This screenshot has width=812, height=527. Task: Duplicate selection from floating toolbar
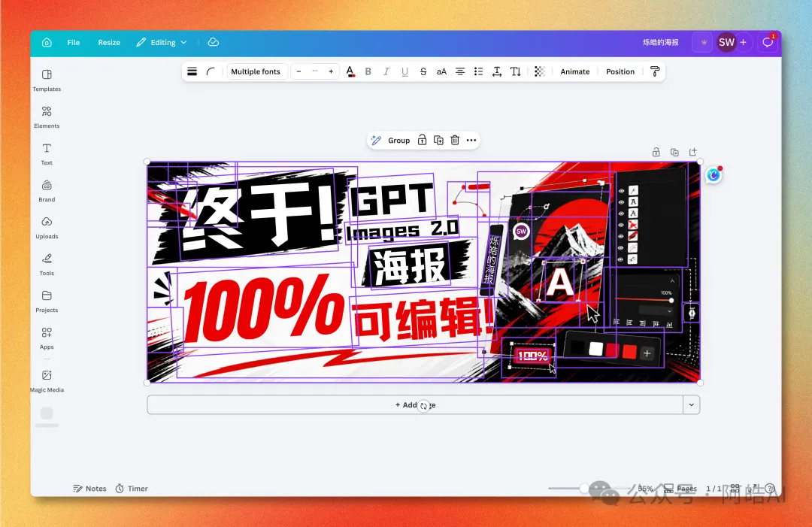point(438,141)
